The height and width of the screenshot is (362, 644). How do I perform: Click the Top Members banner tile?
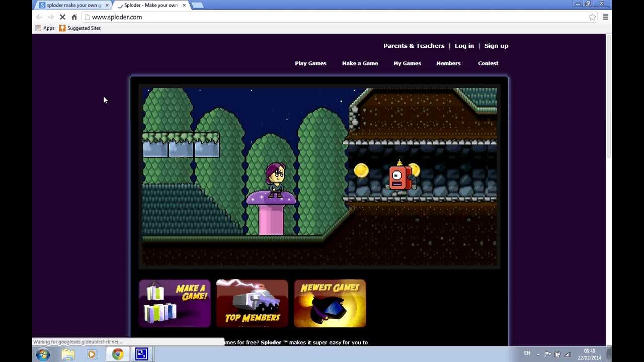(x=252, y=304)
